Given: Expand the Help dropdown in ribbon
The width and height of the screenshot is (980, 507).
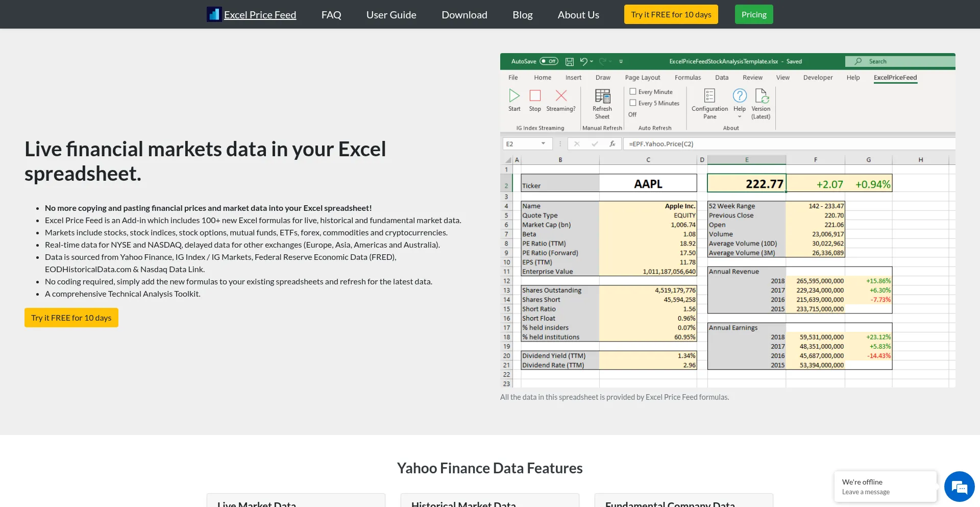Looking at the screenshot, I should coord(740,116).
